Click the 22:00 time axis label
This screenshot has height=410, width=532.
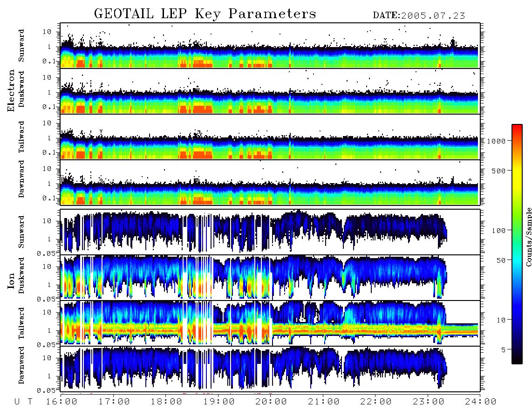pos(376,402)
